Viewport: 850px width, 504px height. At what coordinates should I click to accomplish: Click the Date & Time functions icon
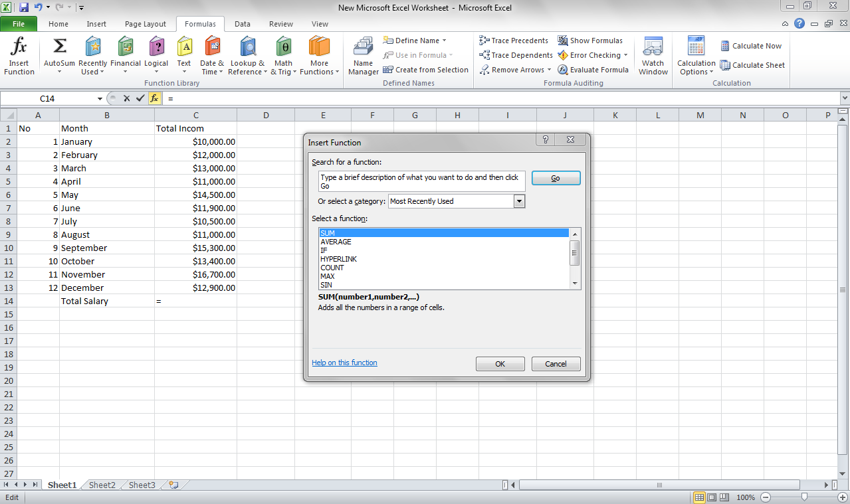coord(211,53)
